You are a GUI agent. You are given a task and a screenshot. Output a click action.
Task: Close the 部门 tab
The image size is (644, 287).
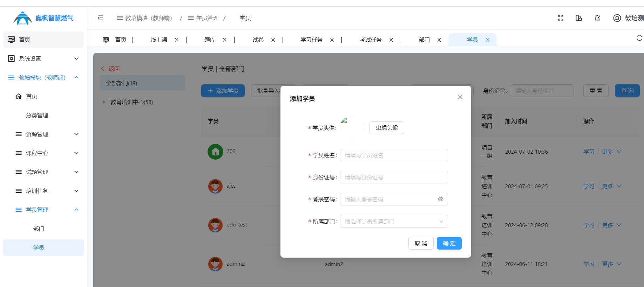[x=439, y=40]
